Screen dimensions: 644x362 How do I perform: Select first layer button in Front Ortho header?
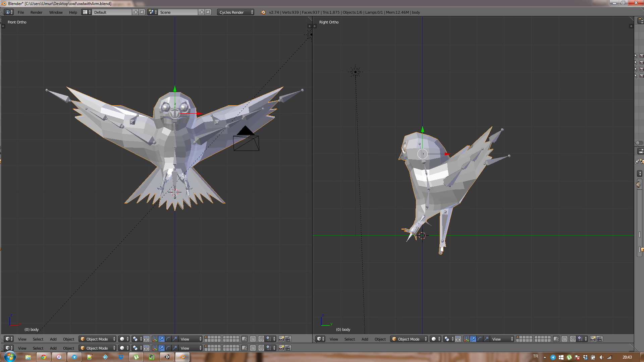tap(206, 337)
